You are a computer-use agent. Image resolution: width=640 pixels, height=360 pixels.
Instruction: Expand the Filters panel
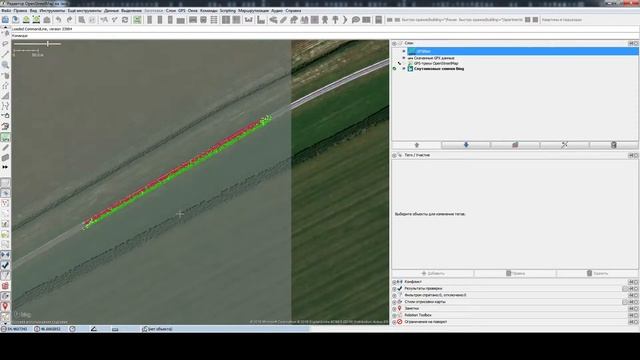point(394,295)
